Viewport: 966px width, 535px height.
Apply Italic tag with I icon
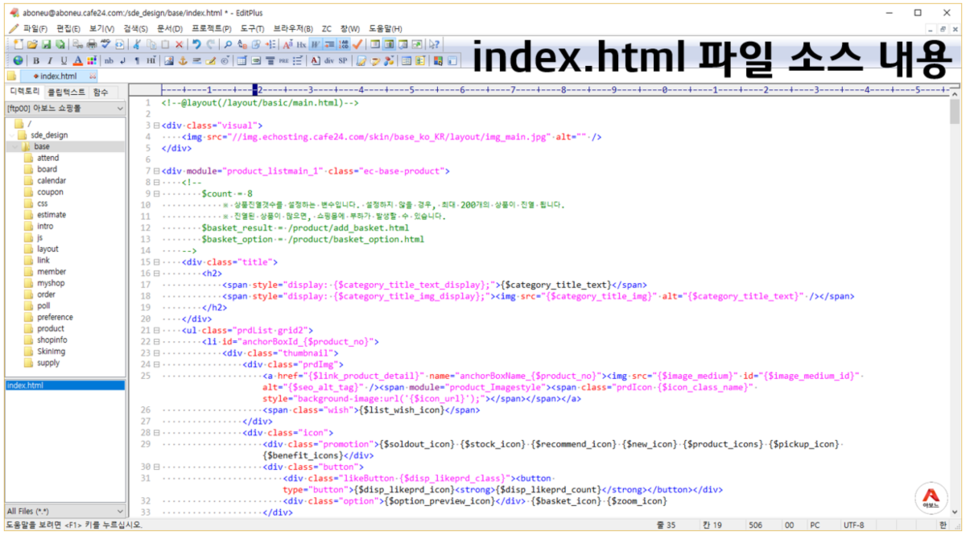[50, 60]
